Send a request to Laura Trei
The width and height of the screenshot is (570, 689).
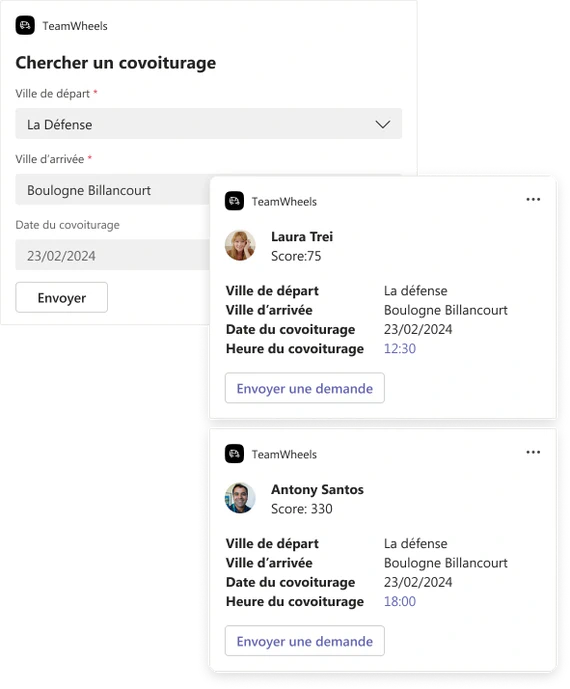pos(305,388)
